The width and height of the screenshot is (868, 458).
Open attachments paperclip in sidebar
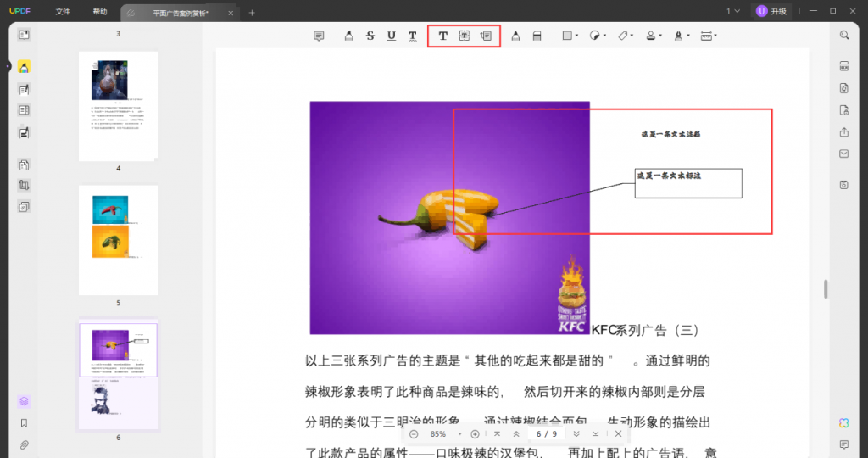coord(24,444)
